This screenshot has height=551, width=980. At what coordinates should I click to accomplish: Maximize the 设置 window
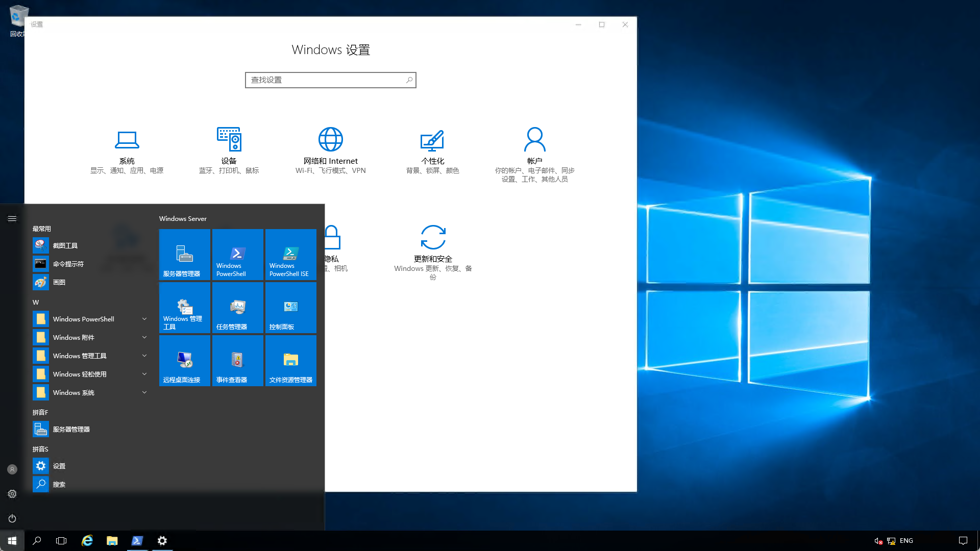(602, 24)
